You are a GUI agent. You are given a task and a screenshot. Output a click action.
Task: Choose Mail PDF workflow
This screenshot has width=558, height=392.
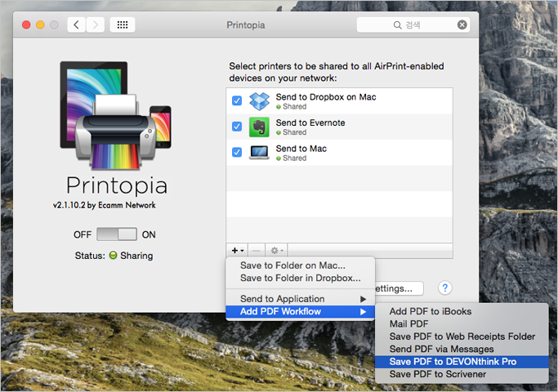[462, 323]
